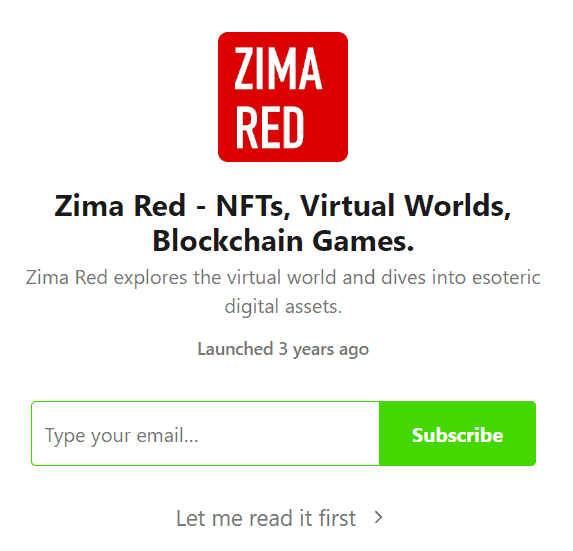Open the 'Let me read it first' link

click(280, 518)
